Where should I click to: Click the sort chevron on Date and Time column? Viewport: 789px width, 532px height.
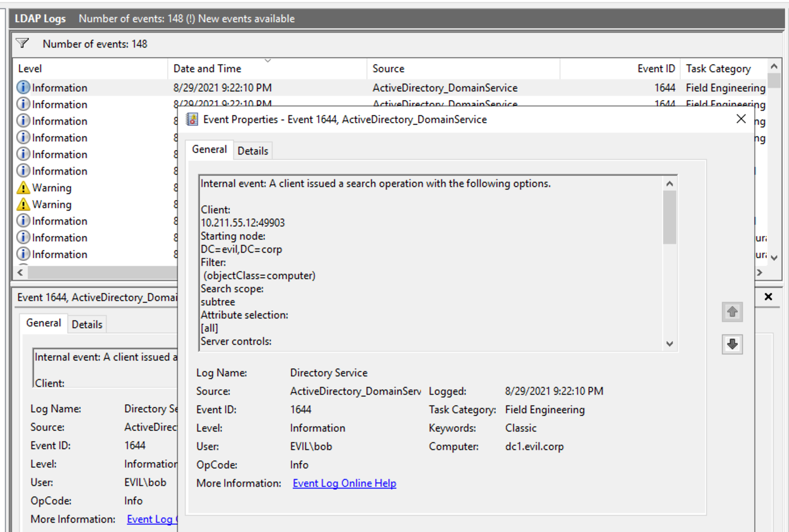[268, 61]
